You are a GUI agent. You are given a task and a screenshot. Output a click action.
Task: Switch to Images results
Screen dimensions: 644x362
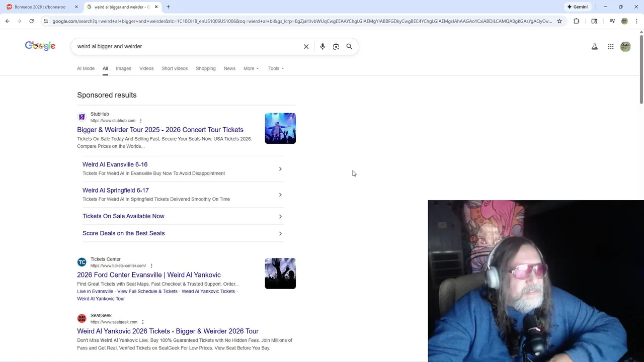[123, 68]
